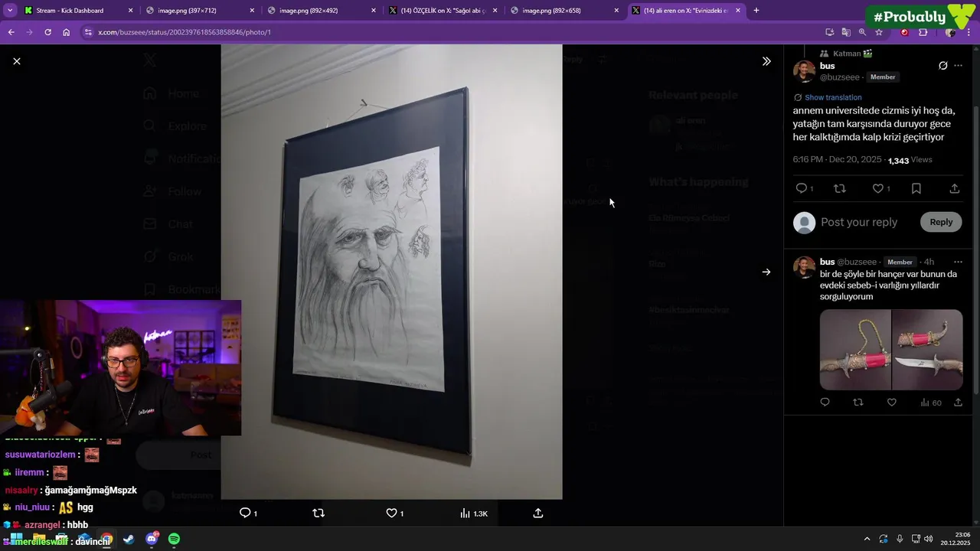Switch to image.png (892×658) tab

pos(551,11)
